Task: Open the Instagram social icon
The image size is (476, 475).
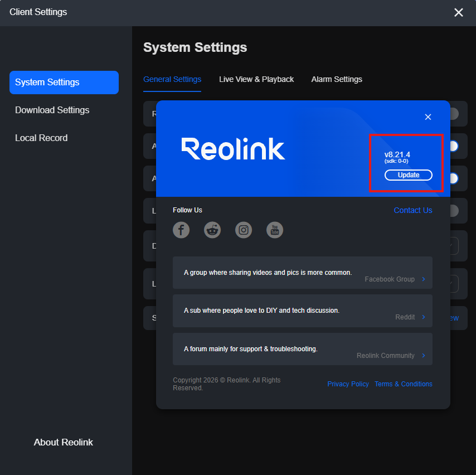Action: tap(244, 230)
